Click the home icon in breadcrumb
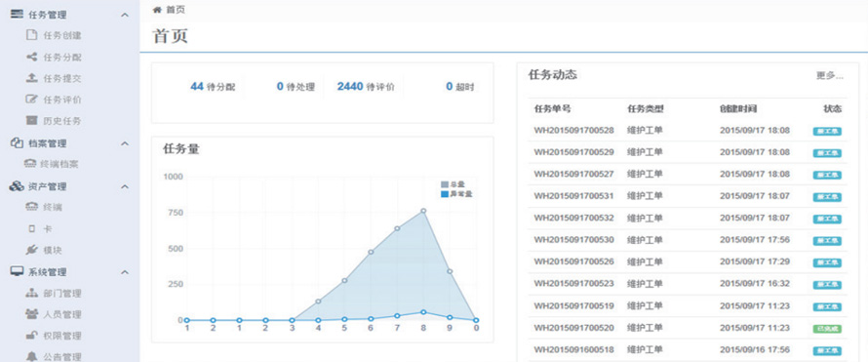 pos(157,10)
